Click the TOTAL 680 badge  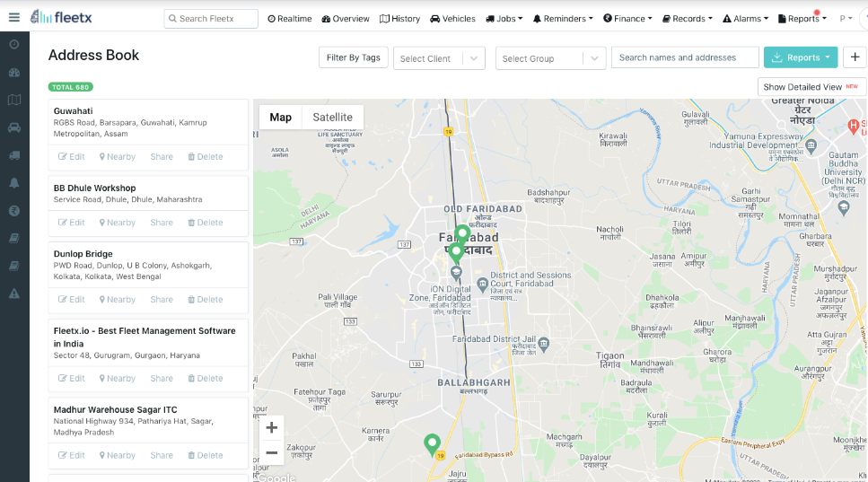point(71,87)
